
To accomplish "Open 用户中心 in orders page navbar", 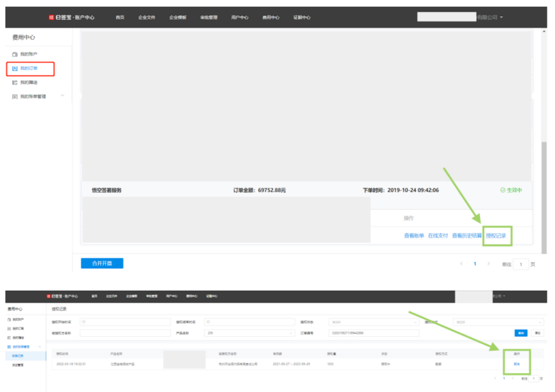I will tap(240, 18).
